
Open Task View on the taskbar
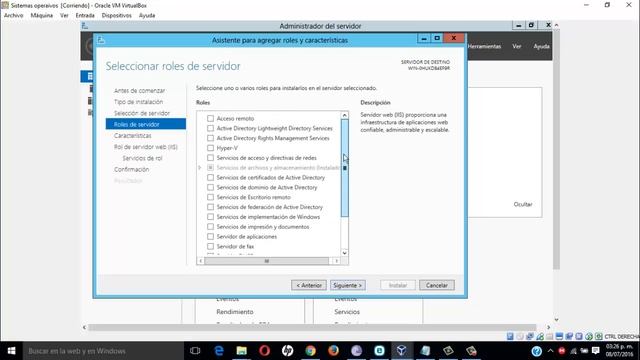pyautogui.click(x=195, y=351)
